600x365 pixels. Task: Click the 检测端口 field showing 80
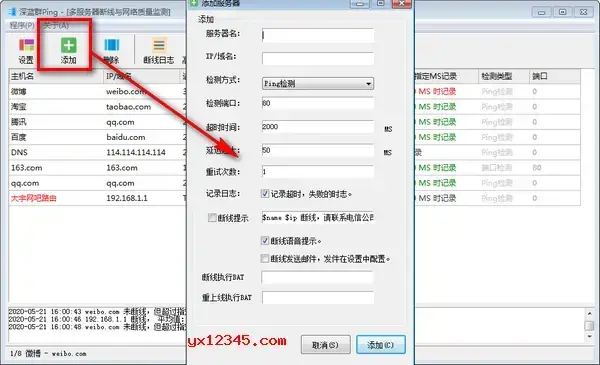(318, 103)
